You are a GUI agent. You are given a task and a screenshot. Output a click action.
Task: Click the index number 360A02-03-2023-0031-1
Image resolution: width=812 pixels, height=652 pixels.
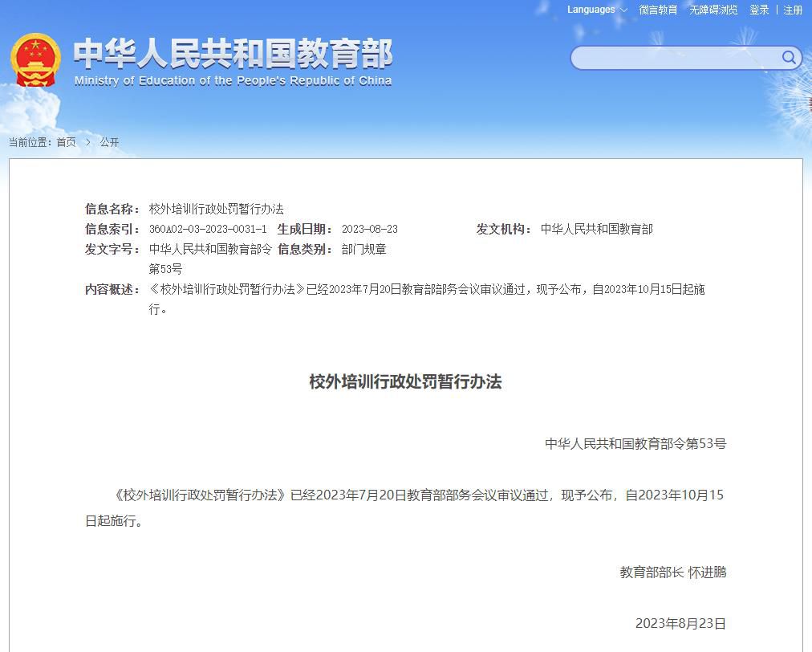pos(208,229)
